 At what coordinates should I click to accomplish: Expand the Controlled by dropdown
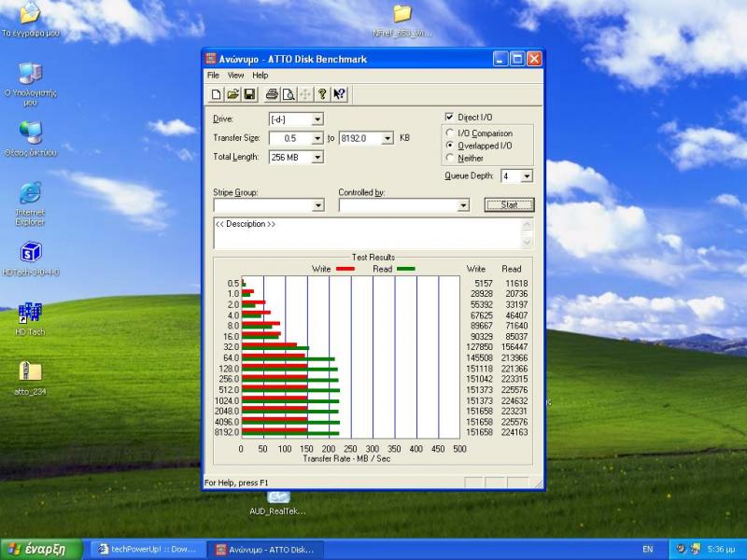tap(463, 205)
